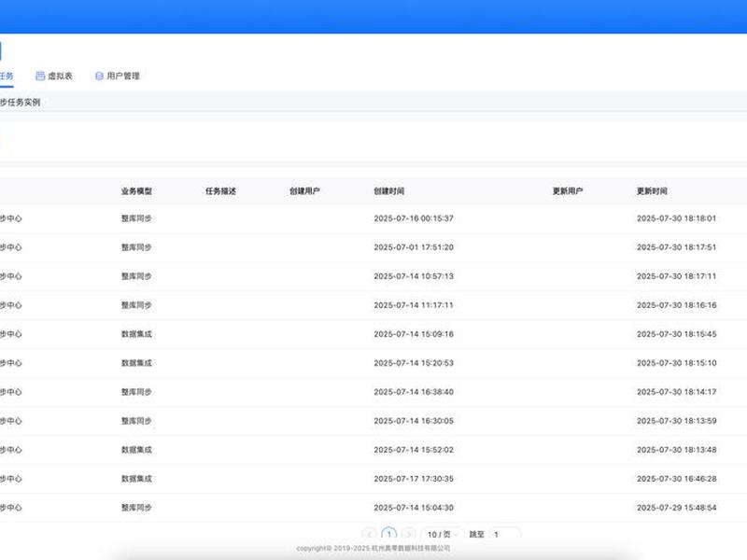Open the 10 / 页 page-size dropdown
The image size is (747, 560).
[x=441, y=534]
